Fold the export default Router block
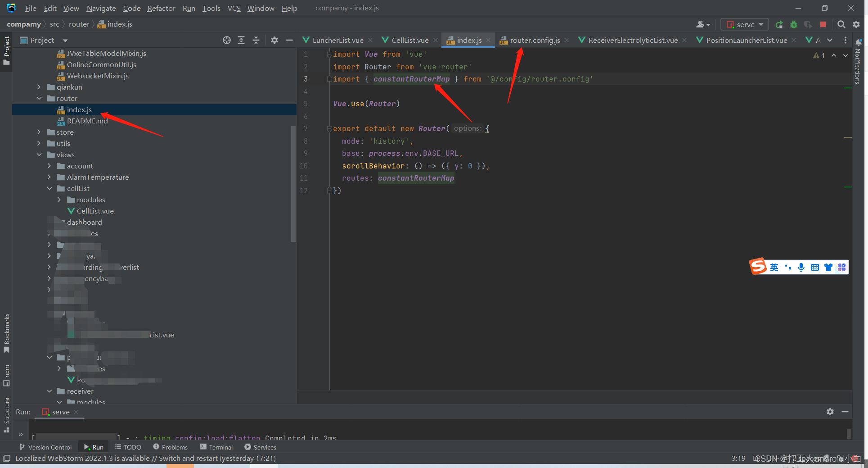 tap(329, 128)
